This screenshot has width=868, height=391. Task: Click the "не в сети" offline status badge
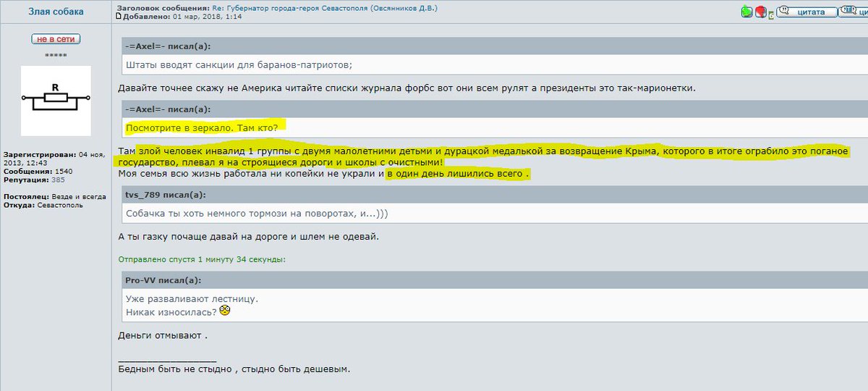click(56, 39)
